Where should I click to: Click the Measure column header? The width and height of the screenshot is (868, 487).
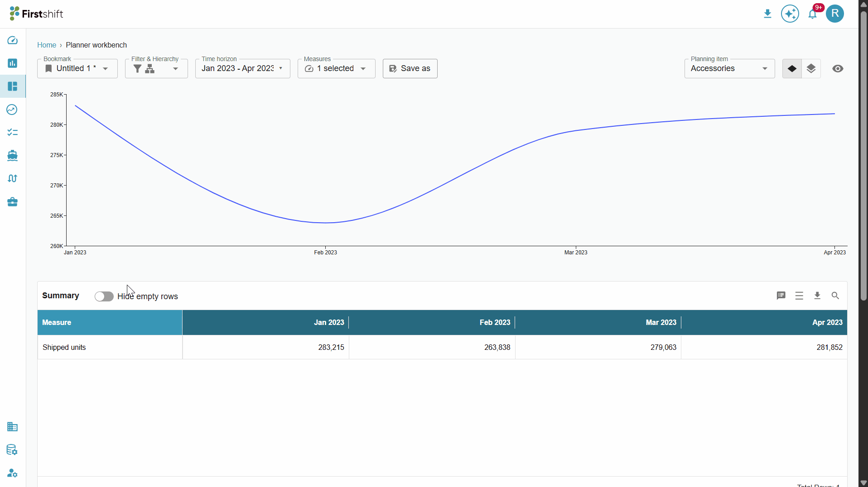tap(110, 323)
